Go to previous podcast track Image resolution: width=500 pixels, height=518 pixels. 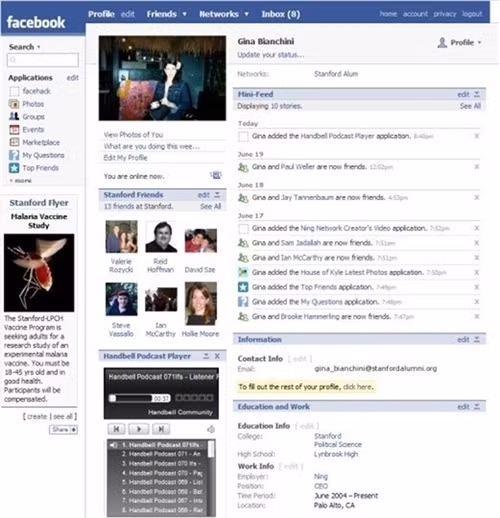click(x=116, y=429)
